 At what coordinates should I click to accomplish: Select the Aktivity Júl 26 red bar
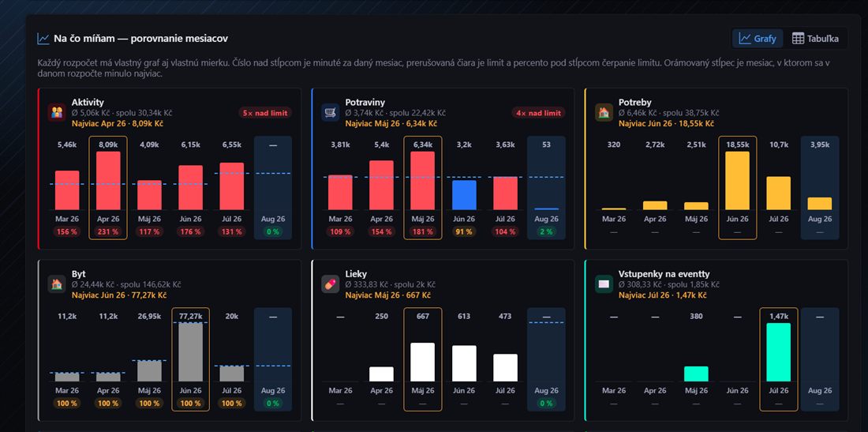click(231, 186)
